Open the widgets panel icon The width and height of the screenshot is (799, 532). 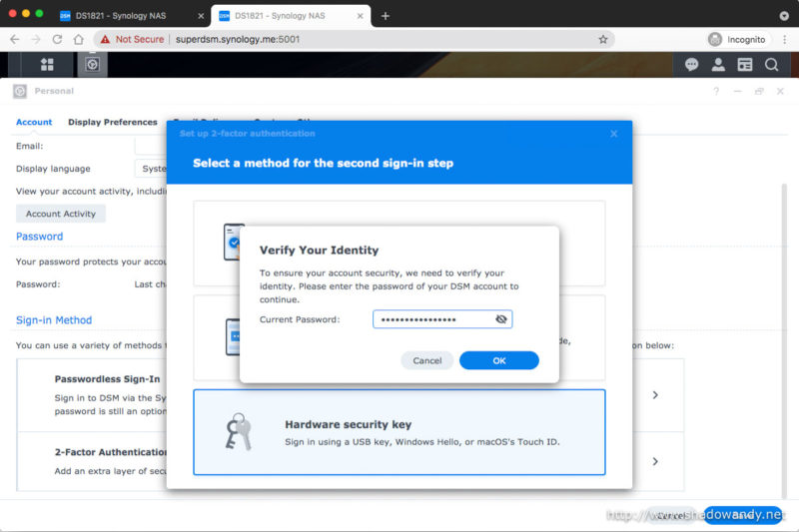point(745,65)
